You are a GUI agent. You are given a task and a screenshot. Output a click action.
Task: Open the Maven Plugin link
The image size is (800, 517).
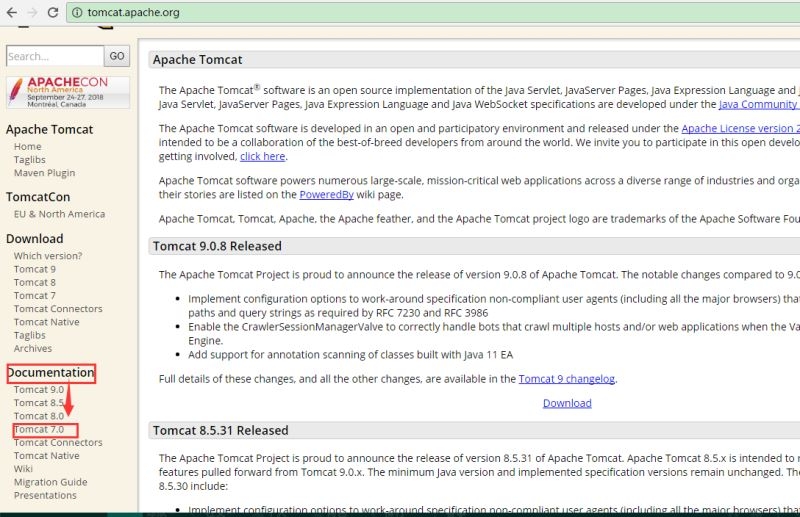click(x=44, y=173)
